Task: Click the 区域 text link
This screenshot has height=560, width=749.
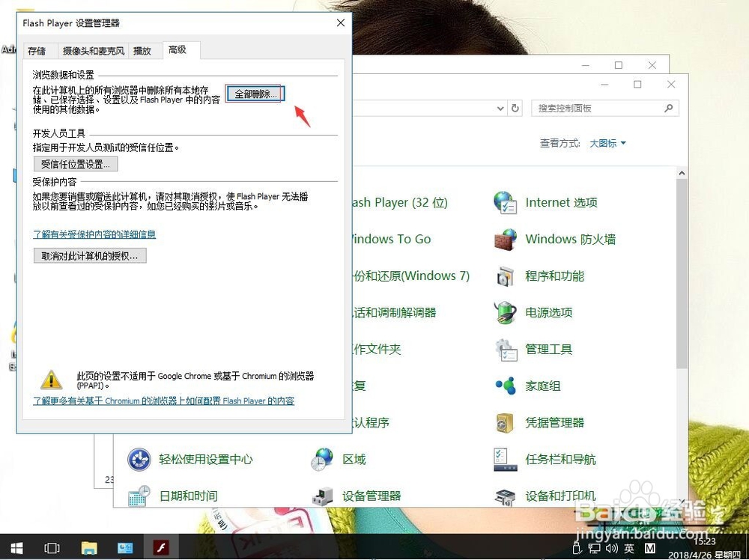Action: pos(354,459)
